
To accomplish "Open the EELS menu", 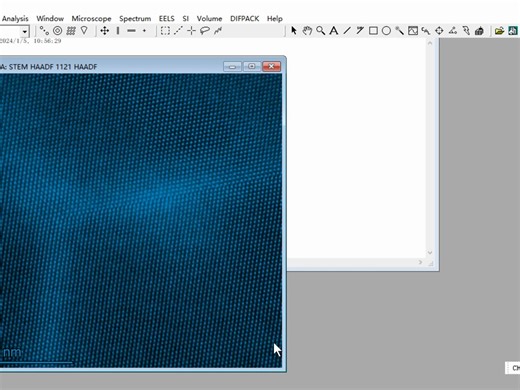I will point(166,19).
